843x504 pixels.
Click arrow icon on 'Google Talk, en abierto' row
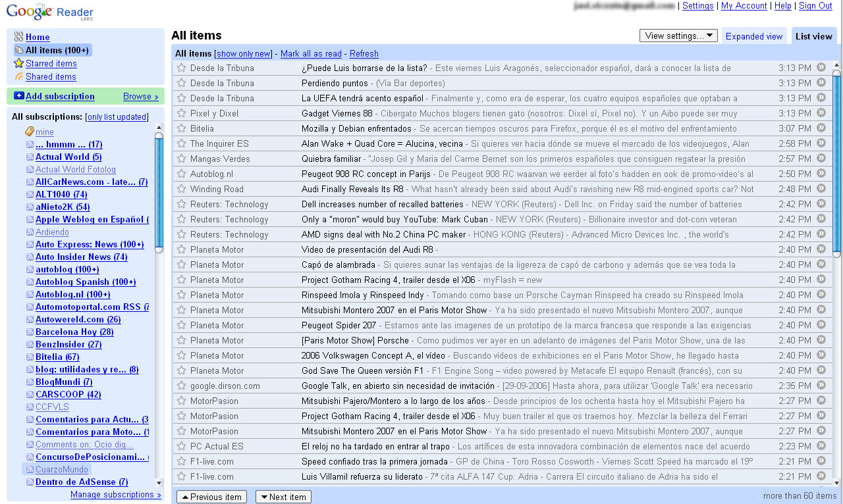tap(821, 385)
